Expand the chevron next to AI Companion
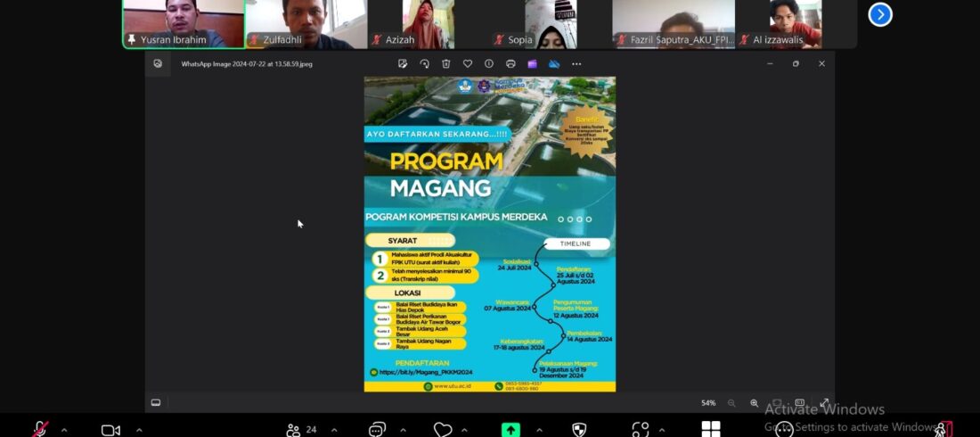 (x=661, y=430)
